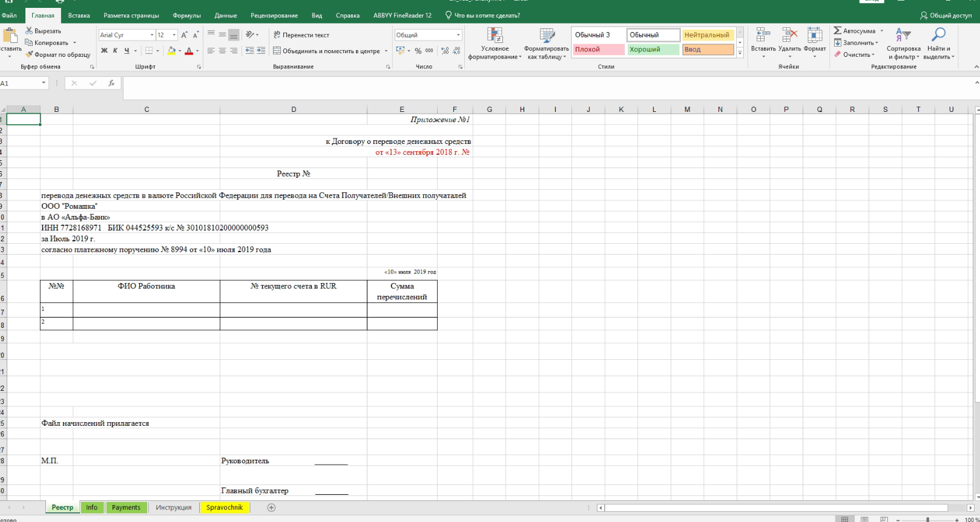Screen dimensions: 980x522
Task: Click the Copy (Копировать) icon
Action: point(28,43)
